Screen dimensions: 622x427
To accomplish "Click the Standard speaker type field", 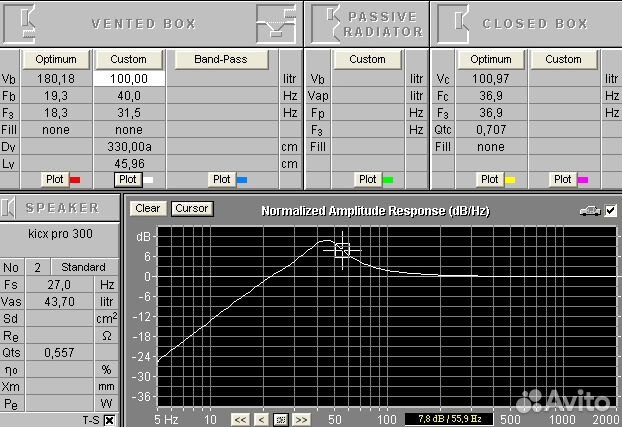I will (x=83, y=267).
